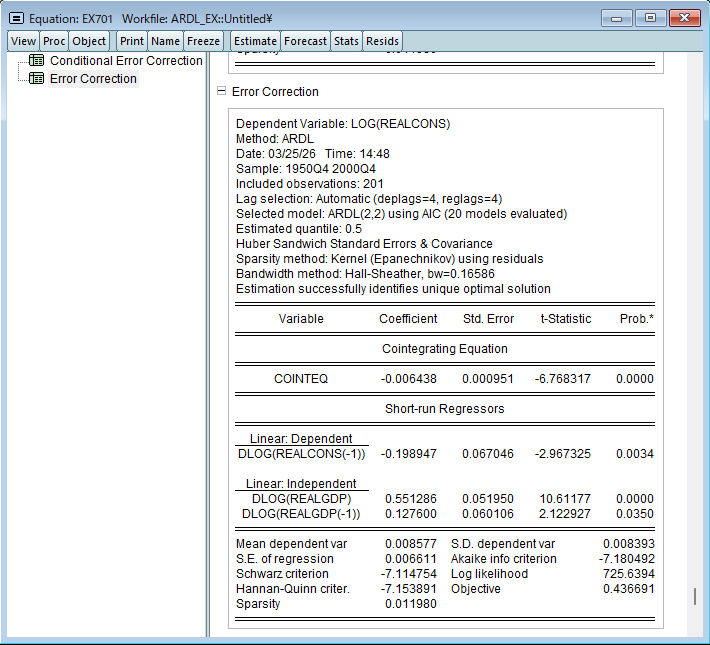Select Conditional Error Correction in the tree

coord(126,61)
